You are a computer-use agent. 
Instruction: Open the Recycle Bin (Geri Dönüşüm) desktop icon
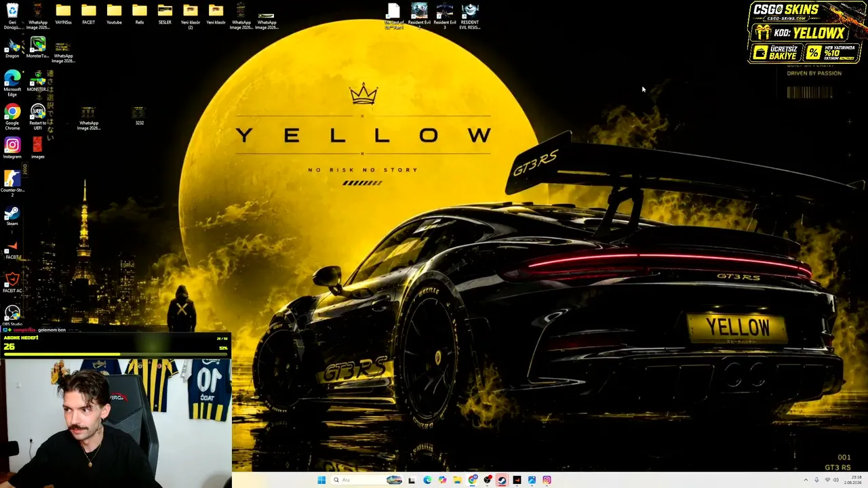click(12, 16)
